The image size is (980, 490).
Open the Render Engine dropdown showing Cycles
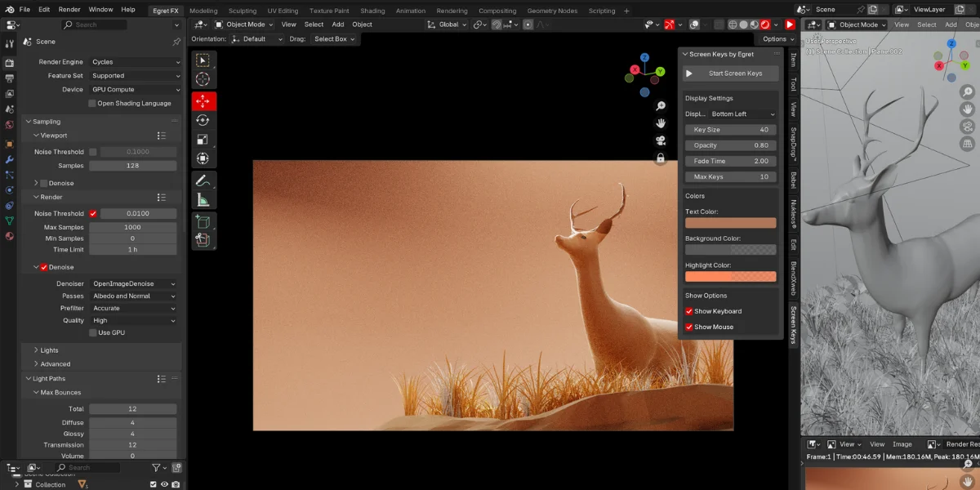133,61
